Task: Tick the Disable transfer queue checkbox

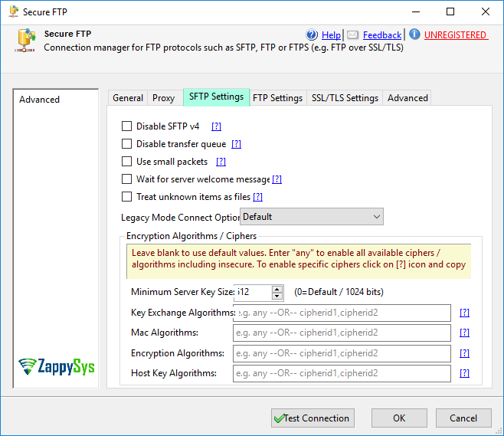Action: point(126,144)
